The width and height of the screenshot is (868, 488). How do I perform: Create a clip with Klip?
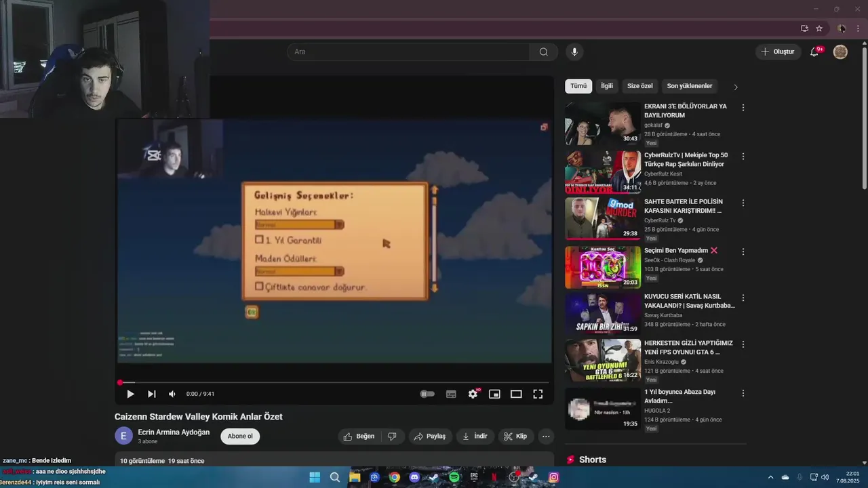click(x=516, y=436)
